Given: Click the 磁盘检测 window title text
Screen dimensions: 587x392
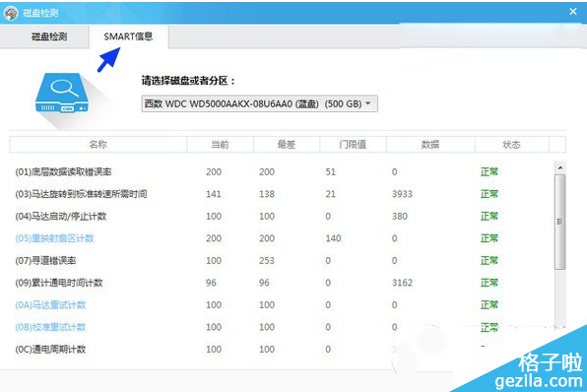Looking at the screenshot, I should 40,13.
